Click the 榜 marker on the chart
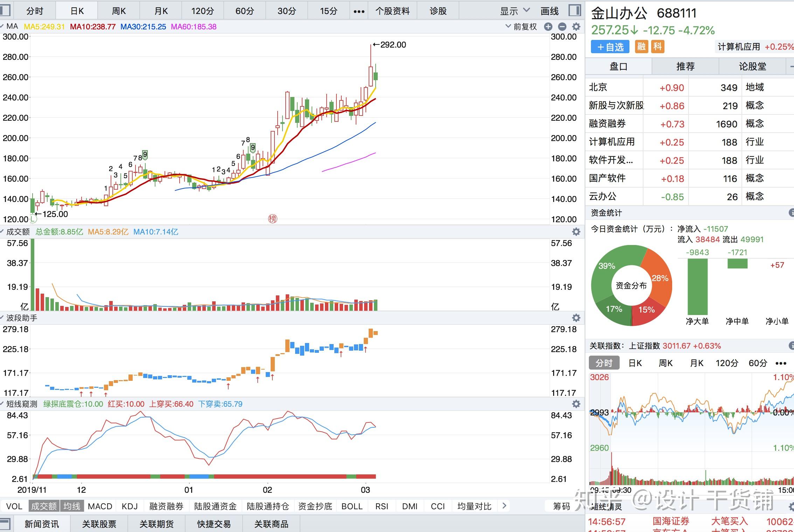Viewport: 794px width, 532px height. 272,219
